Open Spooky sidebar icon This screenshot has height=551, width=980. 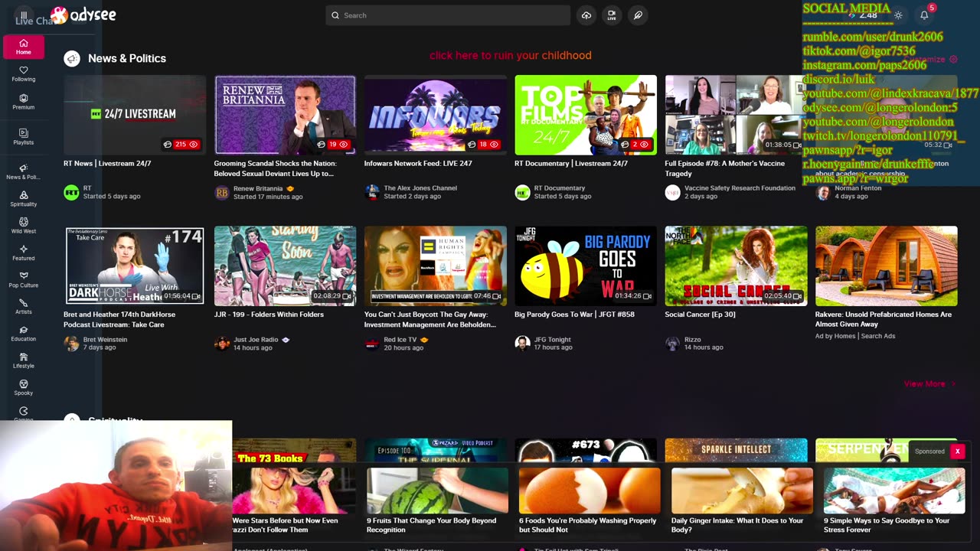coord(24,387)
